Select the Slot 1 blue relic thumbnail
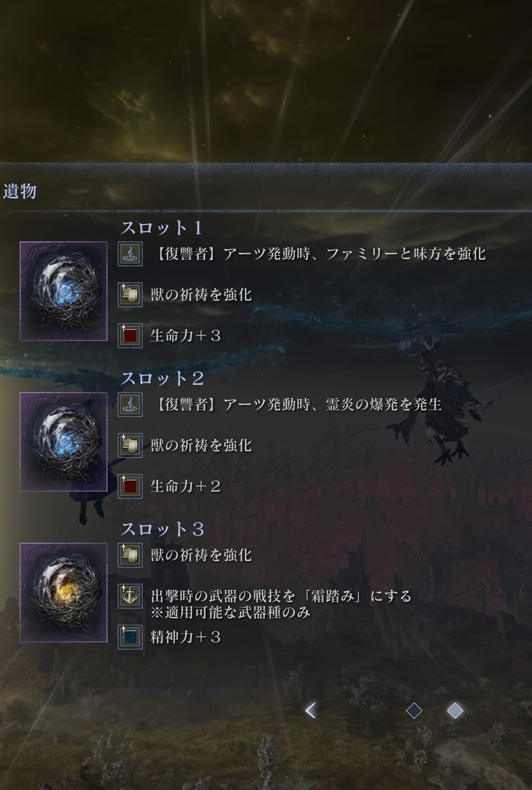The height and width of the screenshot is (790, 532). pyautogui.click(x=64, y=291)
